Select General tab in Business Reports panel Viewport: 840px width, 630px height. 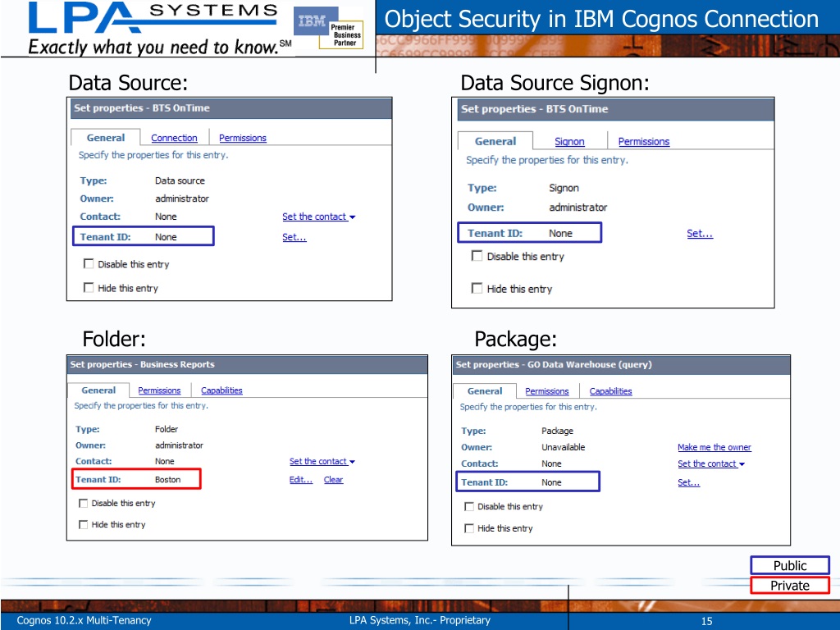(98, 390)
